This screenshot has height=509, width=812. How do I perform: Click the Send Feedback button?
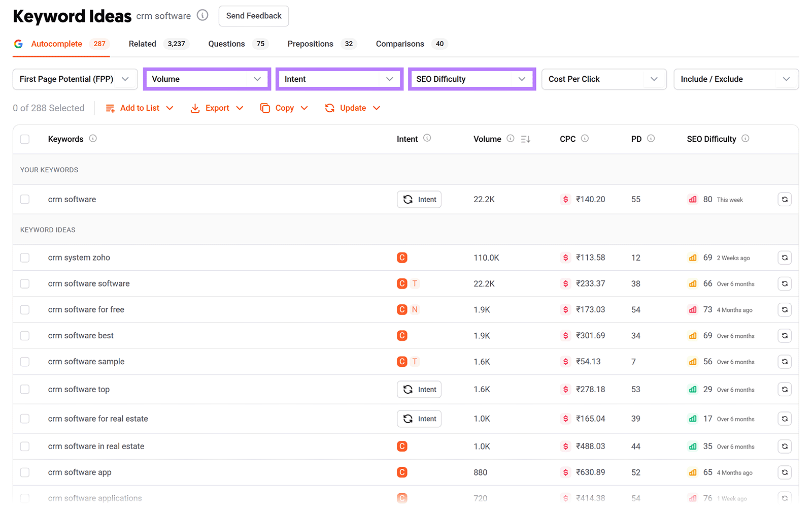(x=253, y=16)
